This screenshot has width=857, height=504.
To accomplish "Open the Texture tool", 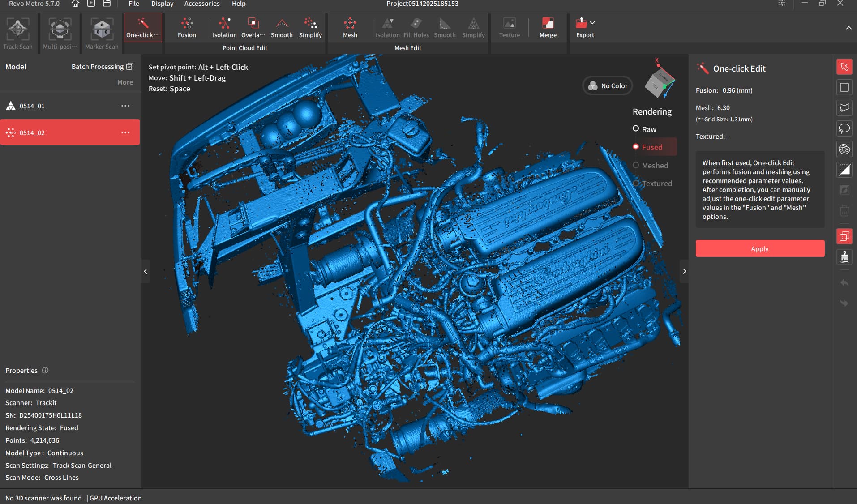I will (x=510, y=28).
